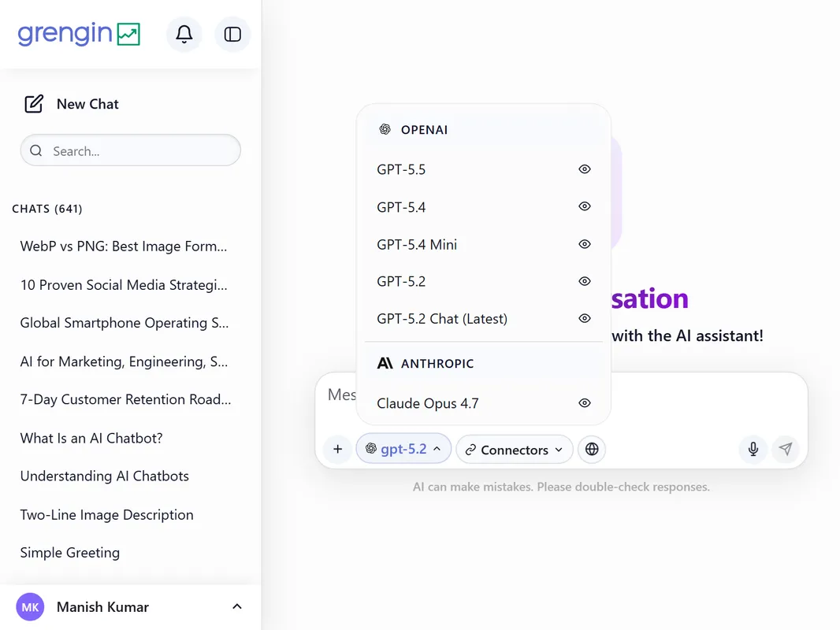The width and height of the screenshot is (840, 630).
Task: Open chat Two-Line Image Description
Action: tap(106, 514)
